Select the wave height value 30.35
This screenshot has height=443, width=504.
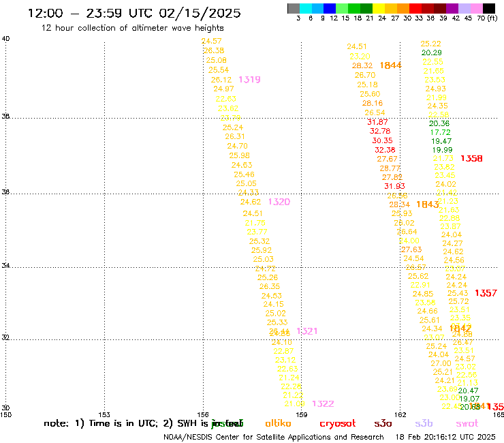point(383,140)
